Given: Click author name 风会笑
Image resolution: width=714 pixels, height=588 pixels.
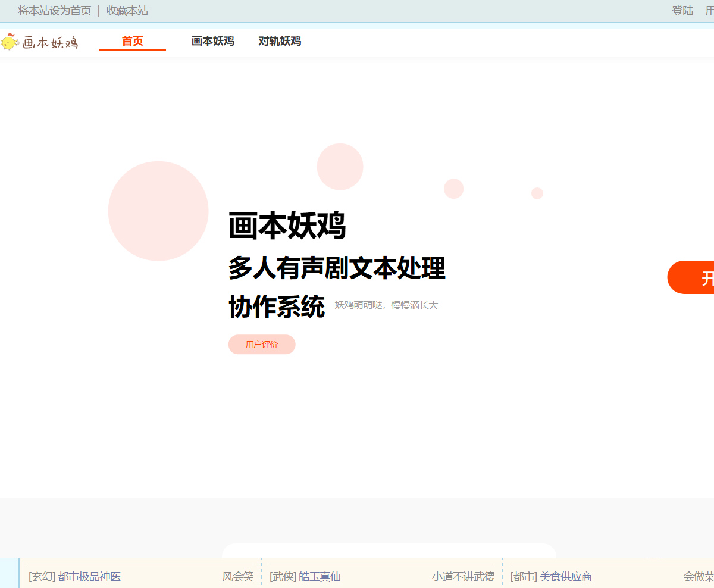Looking at the screenshot, I should [238, 577].
